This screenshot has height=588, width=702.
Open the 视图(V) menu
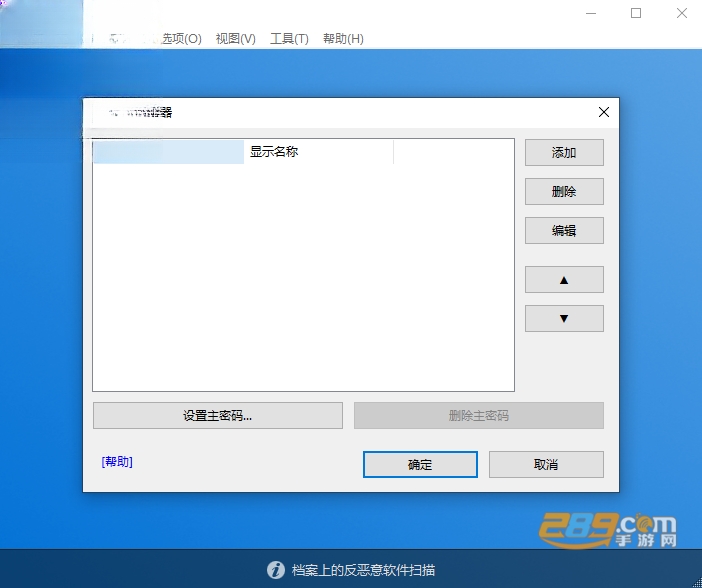(235, 39)
